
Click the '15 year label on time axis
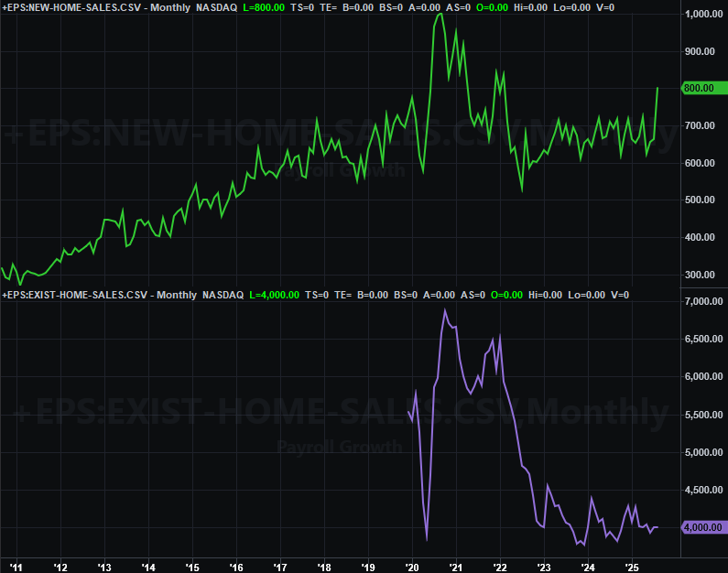click(191, 567)
